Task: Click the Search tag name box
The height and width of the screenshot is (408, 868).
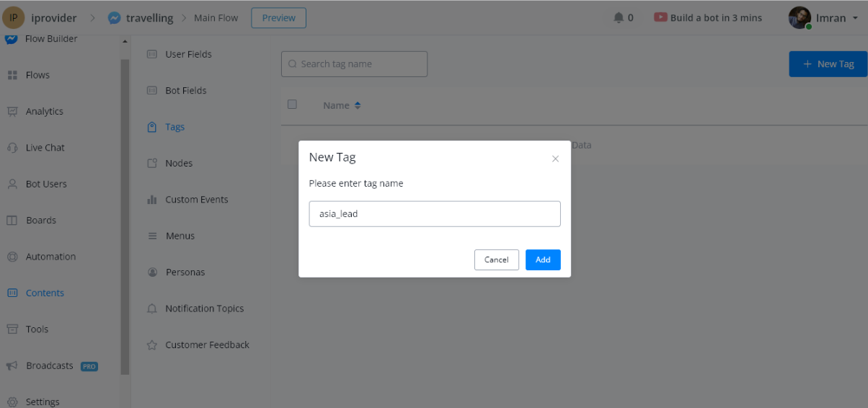Action: [354, 64]
